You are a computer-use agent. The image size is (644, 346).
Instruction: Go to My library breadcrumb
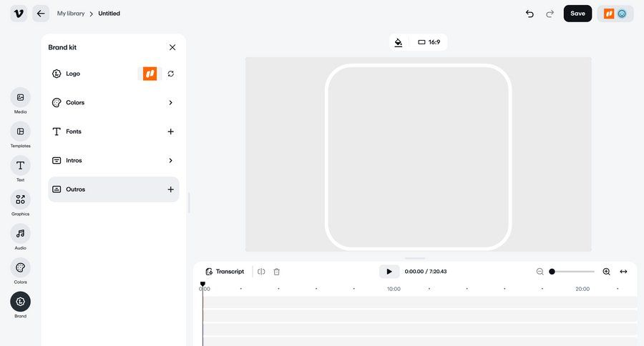(x=71, y=14)
